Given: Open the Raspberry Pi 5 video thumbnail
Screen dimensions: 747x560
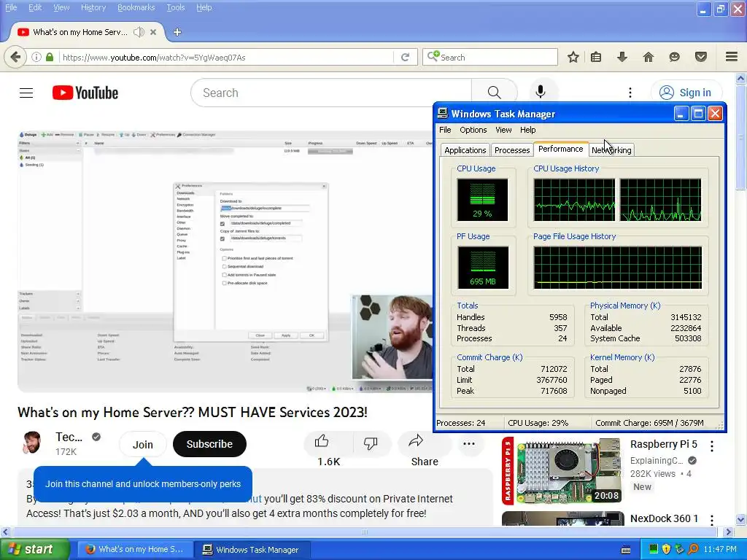Looking at the screenshot, I should [562, 470].
